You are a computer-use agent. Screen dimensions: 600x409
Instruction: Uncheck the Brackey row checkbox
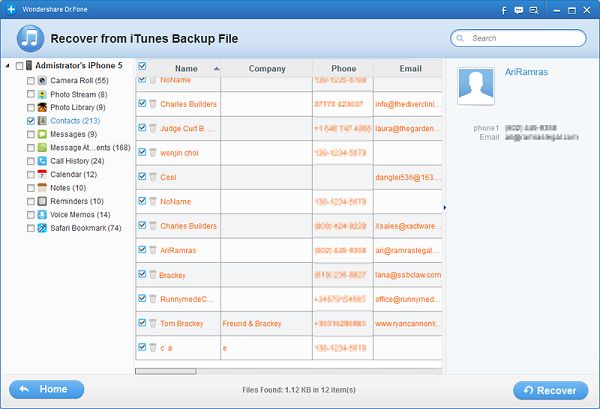pyautogui.click(x=142, y=274)
